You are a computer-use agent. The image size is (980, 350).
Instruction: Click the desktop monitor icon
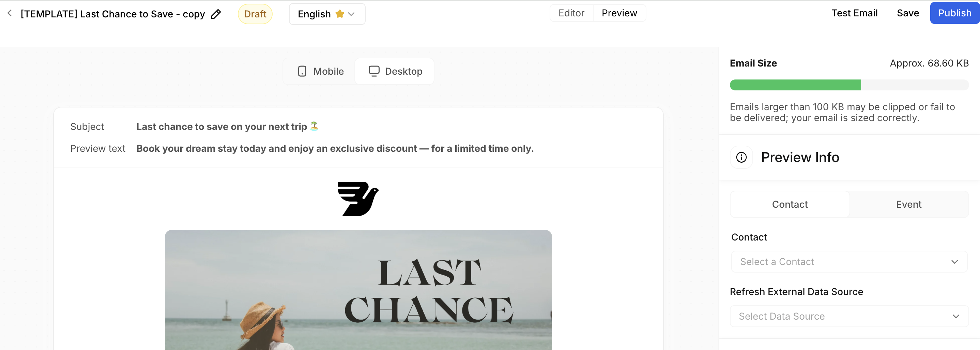[x=373, y=71]
